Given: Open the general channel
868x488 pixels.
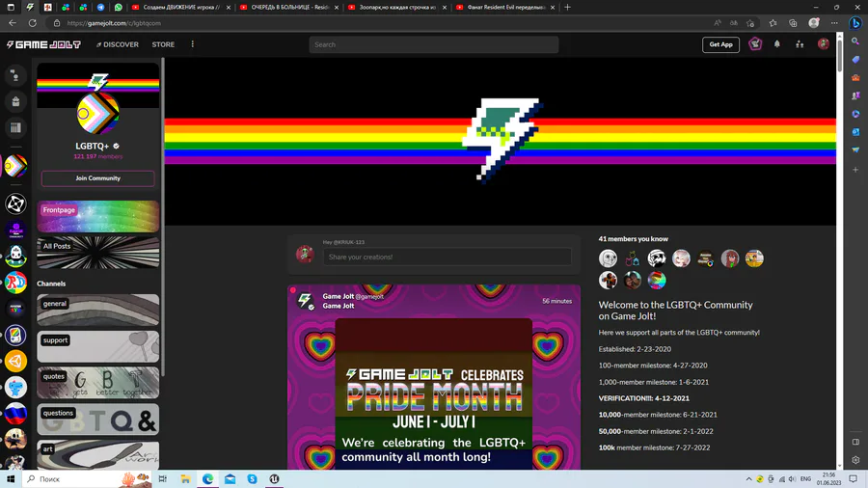Looking at the screenshot, I should tap(98, 310).
